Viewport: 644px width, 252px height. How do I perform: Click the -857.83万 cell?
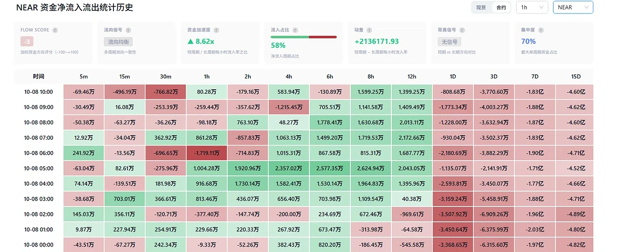tap(248, 138)
